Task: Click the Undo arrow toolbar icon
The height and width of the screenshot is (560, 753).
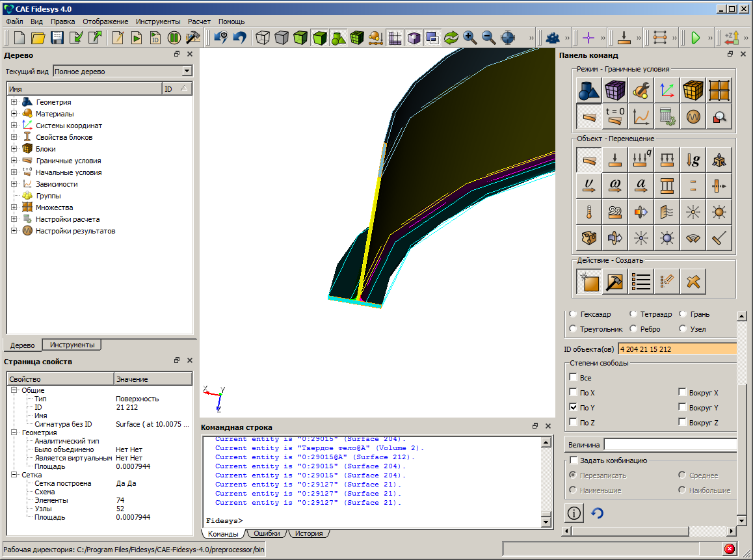Action: [240, 38]
